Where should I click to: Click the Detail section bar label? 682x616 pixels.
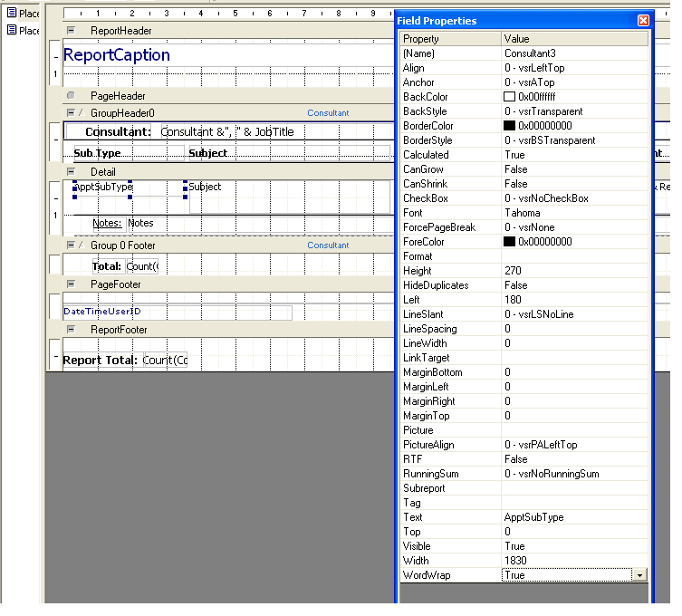pos(103,172)
